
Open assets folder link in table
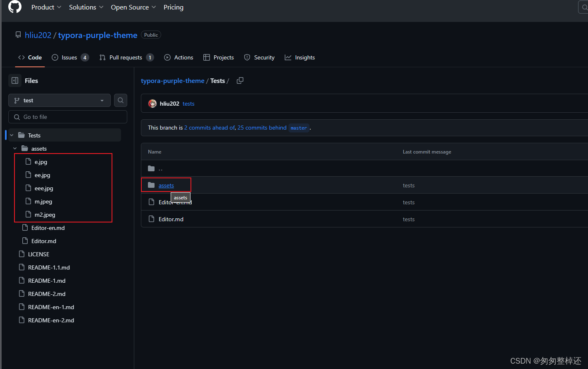[166, 185]
